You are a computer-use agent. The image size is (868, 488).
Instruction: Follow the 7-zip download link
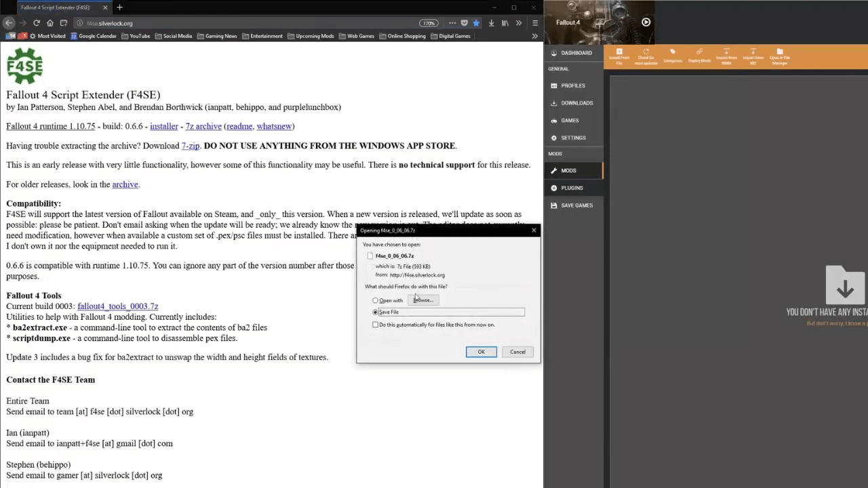191,146
